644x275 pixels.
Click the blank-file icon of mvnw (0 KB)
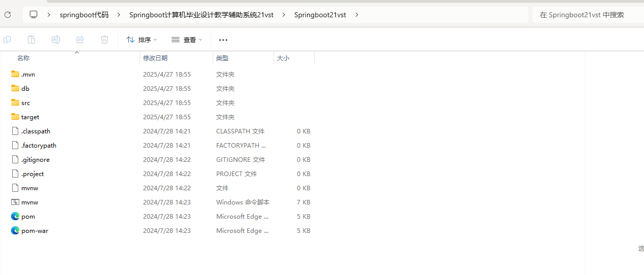pyautogui.click(x=15, y=188)
